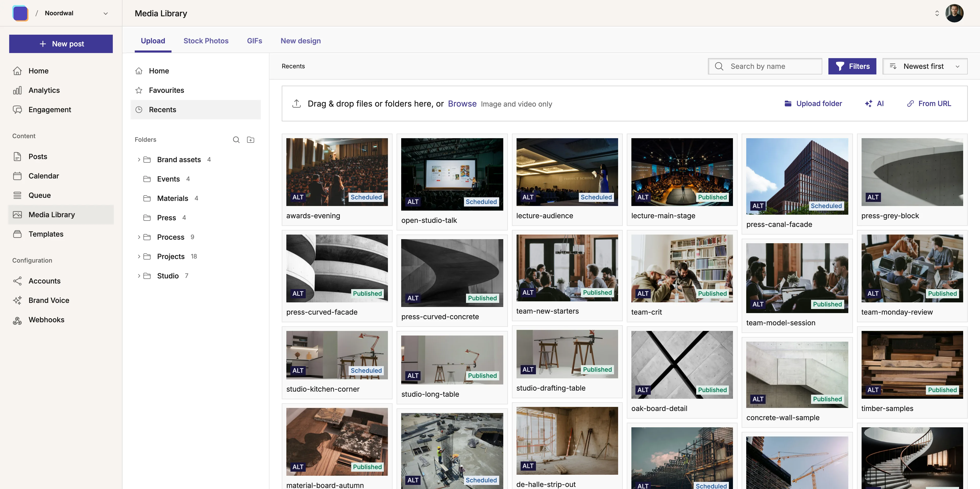
Task: Click the Media Library image icon
Action: point(17,214)
